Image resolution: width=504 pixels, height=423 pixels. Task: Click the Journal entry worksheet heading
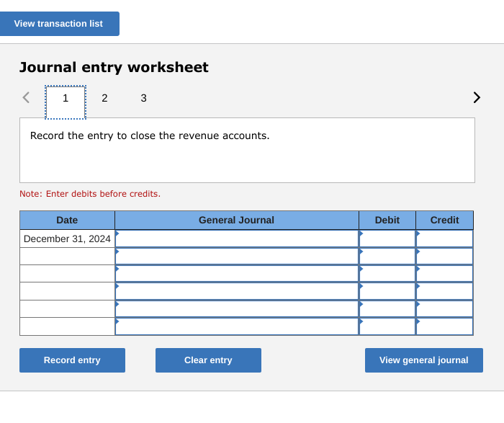114,68
